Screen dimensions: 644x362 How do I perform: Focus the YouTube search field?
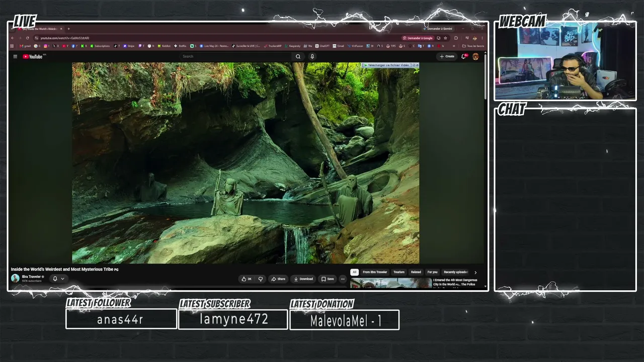236,56
